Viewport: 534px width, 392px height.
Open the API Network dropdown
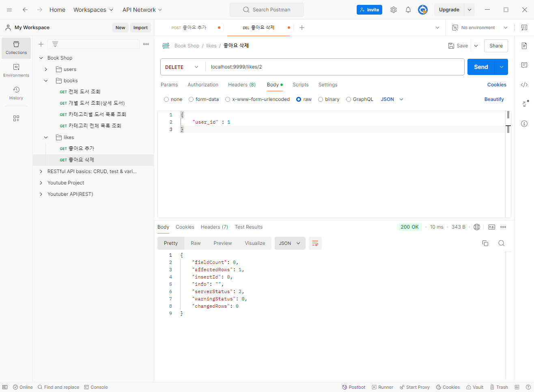[x=142, y=10]
